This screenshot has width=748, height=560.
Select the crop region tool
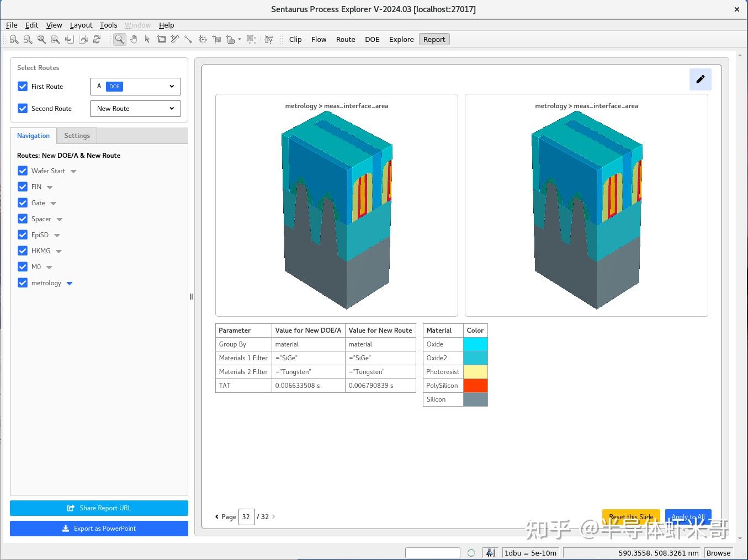pos(161,39)
